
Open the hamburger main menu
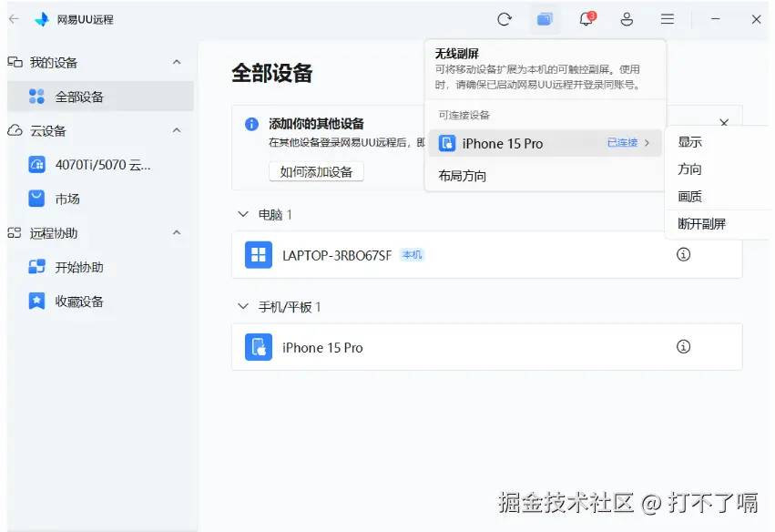click(x=668, y=19)
